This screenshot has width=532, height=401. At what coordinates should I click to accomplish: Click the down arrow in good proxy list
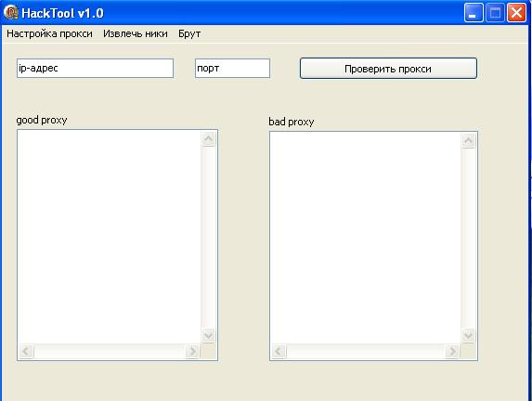208,335
